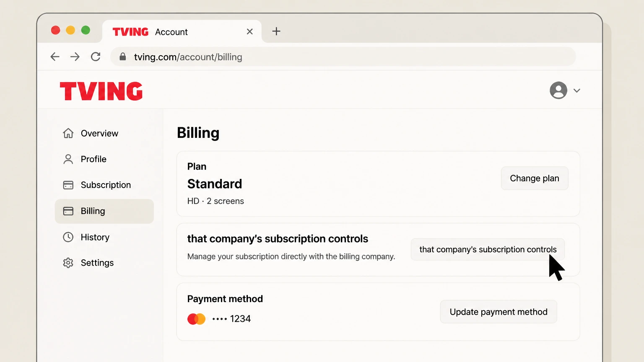Click 'that company's subscription controls' card heading
Screen dimensions: 644x362
(278, 239)
